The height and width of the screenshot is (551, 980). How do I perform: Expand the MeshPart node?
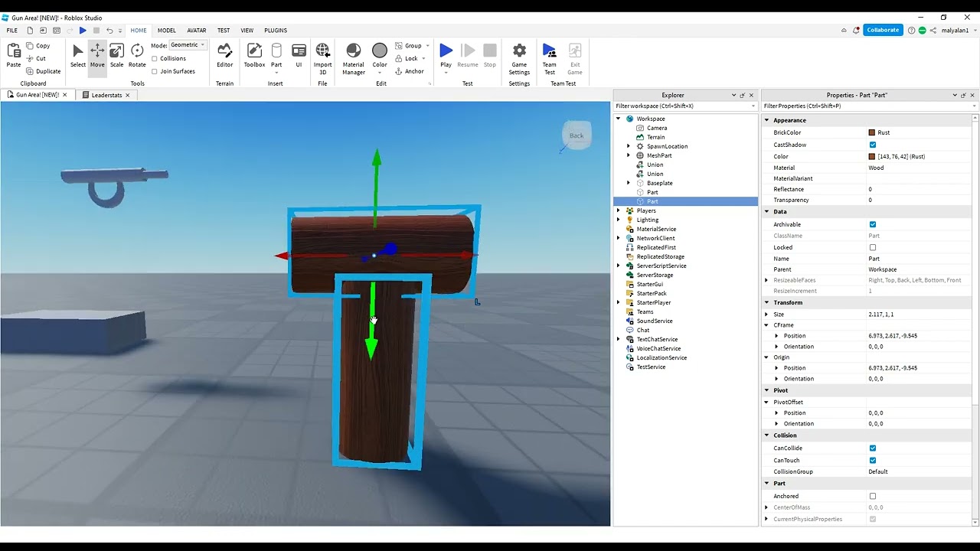tap(629, 155)
